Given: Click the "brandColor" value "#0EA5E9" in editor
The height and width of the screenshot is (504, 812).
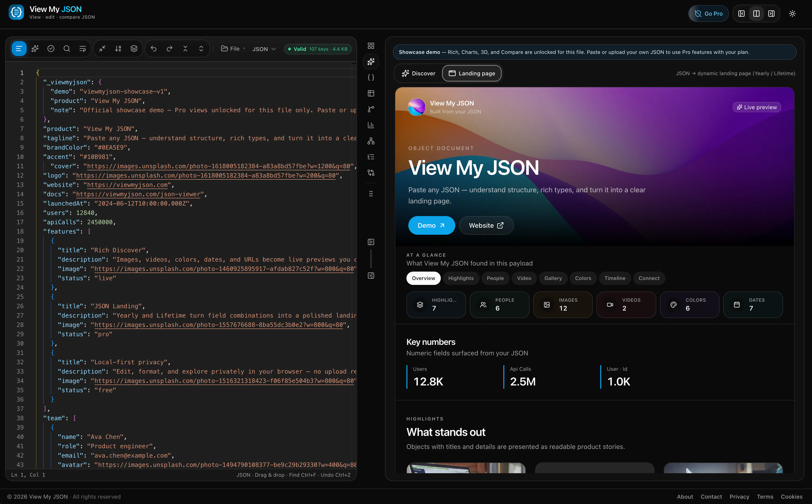Looking at the screenshot, I should tap(111, 147).
